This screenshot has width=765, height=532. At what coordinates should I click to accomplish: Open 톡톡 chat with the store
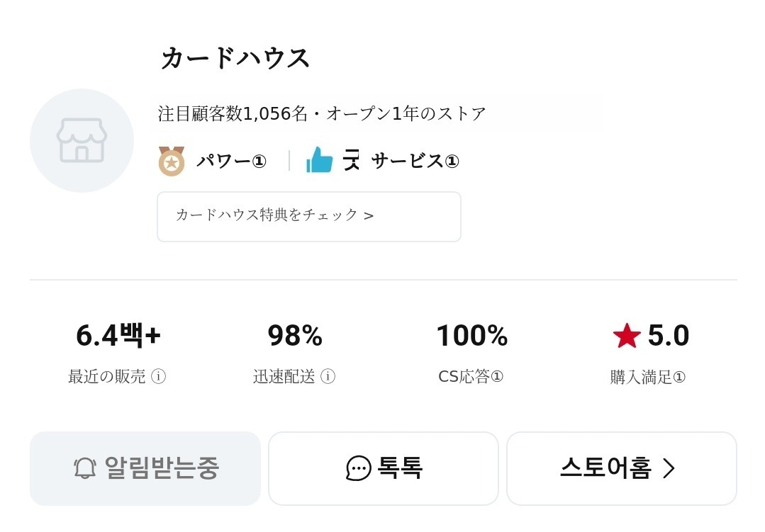point(384,468)
